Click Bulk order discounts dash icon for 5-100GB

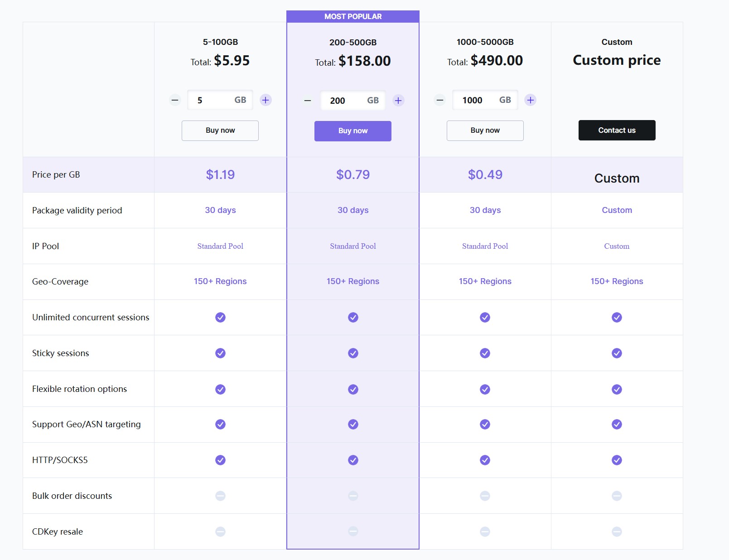click(x=220, y=496)
